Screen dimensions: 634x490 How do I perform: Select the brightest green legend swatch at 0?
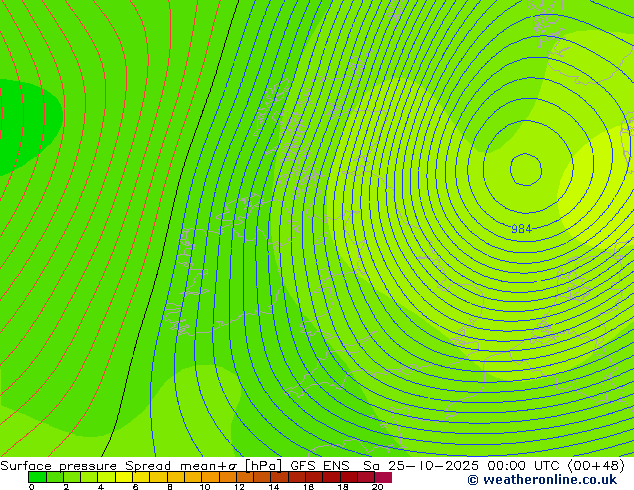(x=37, y=477)
